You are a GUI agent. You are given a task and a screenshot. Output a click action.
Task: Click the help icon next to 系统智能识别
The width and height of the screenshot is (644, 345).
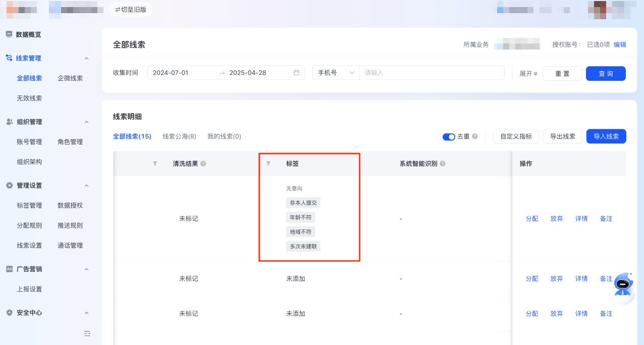[x=442, y=163]
